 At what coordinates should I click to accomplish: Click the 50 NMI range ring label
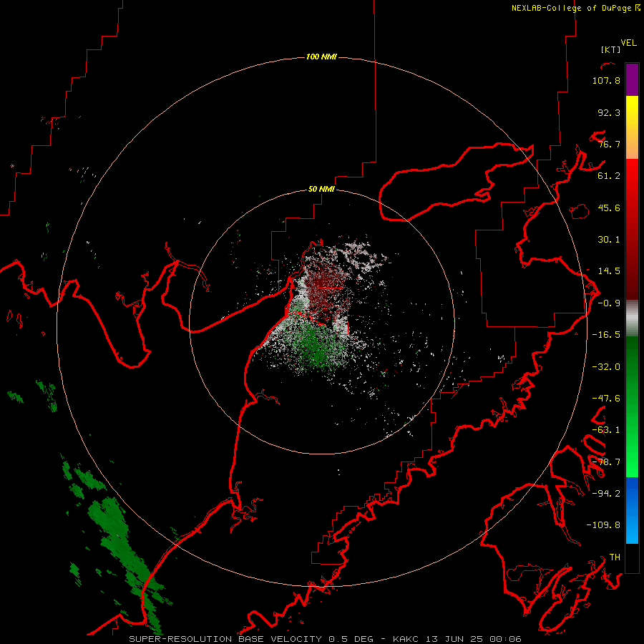pos(321,189)
